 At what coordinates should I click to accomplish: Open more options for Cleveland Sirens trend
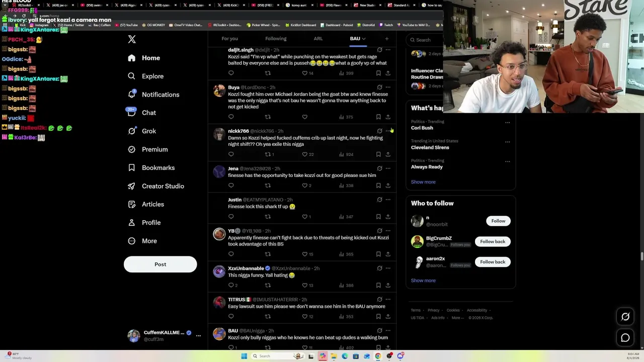click(507, 142)
